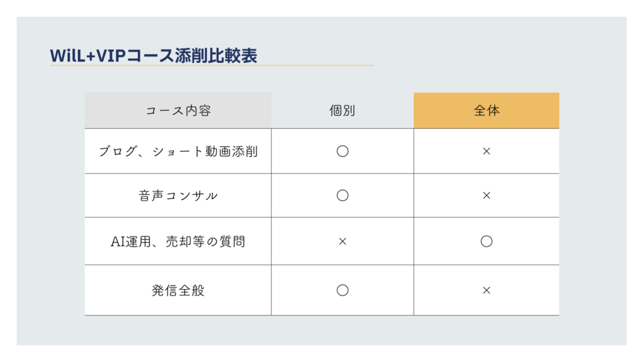Select the gray コース内容 header cell
Viewport: 644px width, 362px height.
(178, 111)
